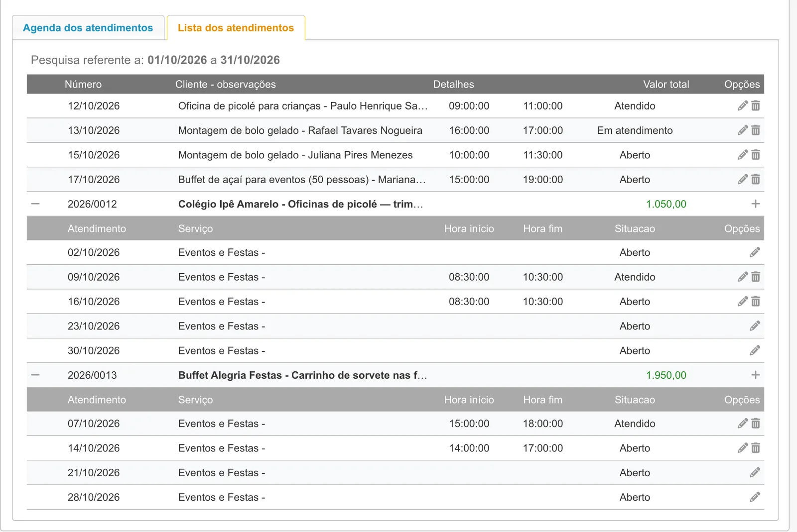Delete the 12/10/2026 Oficina de picolé appointment

[x=756, y=106]
